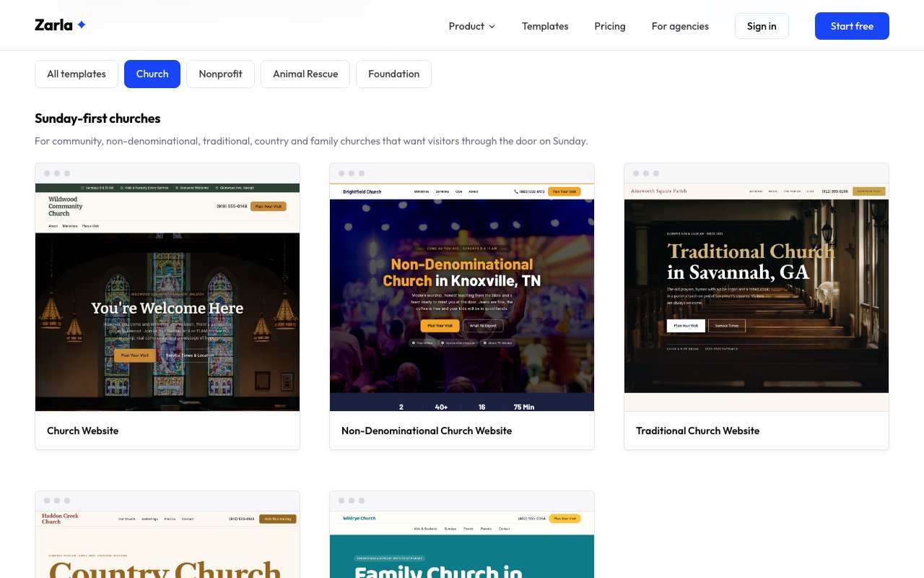Select the Animal Rescue filter
The image size is (924, 578).
click(x=305, y=74)
